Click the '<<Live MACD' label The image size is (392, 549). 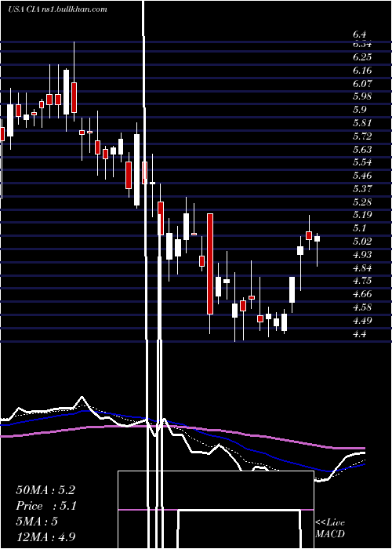330,528
